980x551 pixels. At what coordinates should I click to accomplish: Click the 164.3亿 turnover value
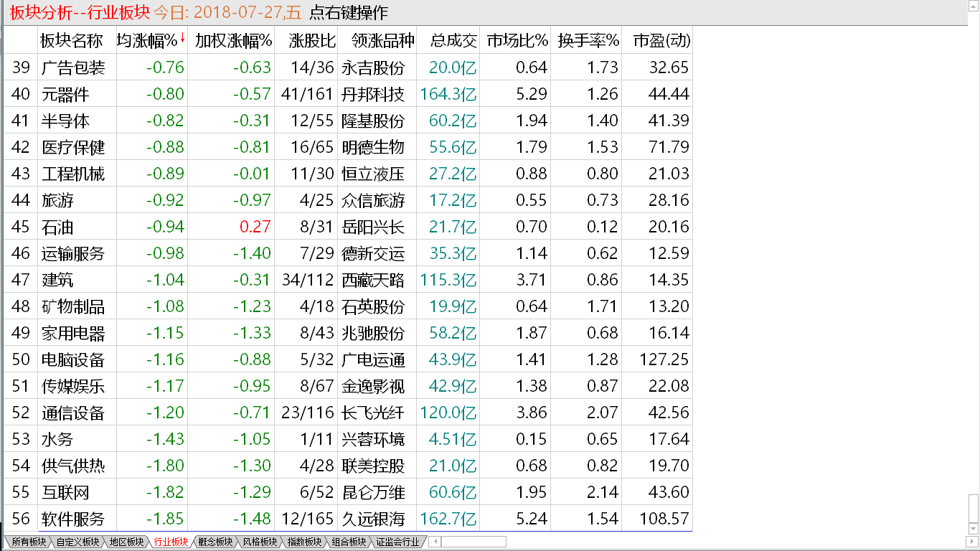448,94
